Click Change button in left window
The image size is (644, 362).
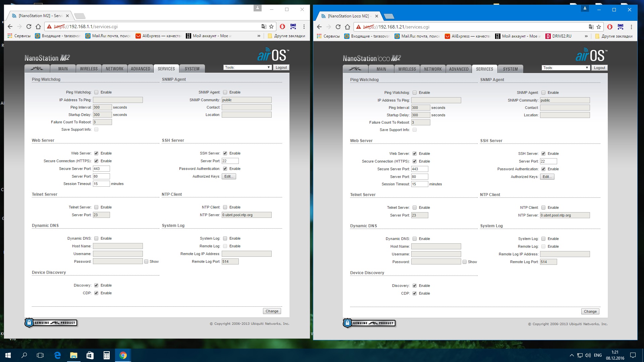coord(272,311)
